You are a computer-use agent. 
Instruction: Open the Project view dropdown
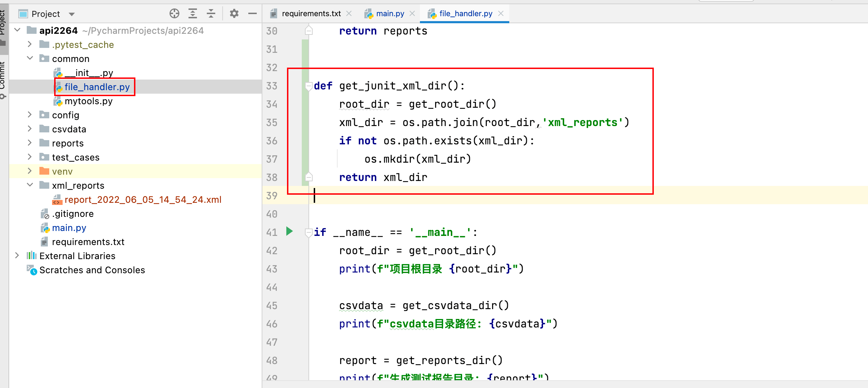[x=72, y=14]
